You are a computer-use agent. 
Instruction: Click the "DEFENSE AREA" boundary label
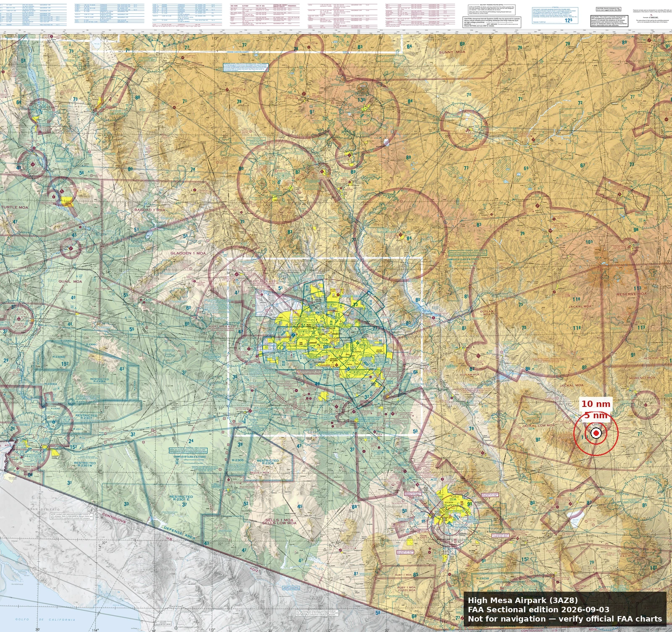pos(179,532)
